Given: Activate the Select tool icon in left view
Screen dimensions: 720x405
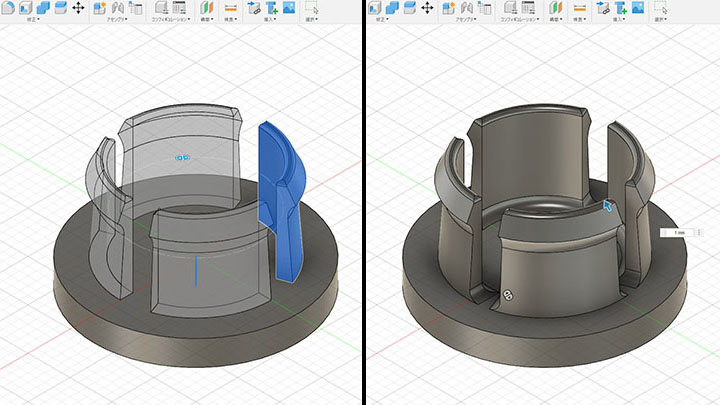Looking at the screenshot, I should point(312,7).
